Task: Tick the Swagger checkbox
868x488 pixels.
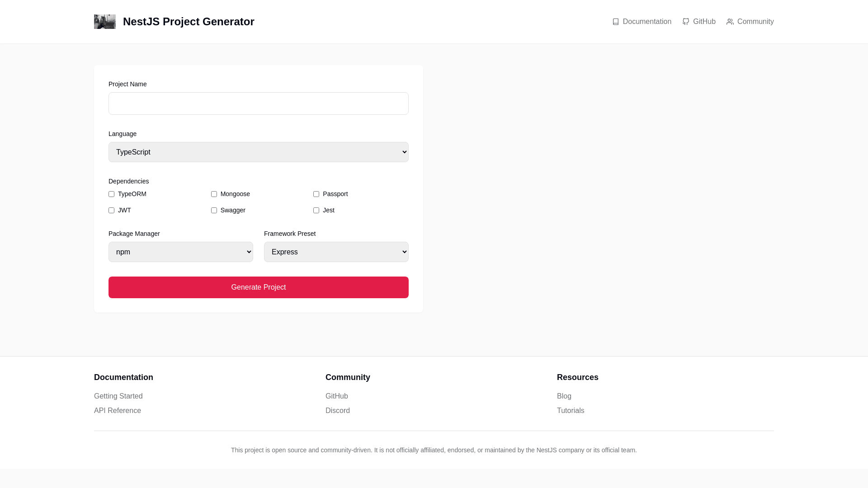Action: [x=214, y=211]
